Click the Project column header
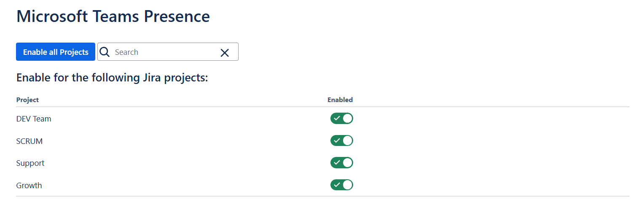The width and height of the screenshot is (644, 208). (x=27, y=100)
